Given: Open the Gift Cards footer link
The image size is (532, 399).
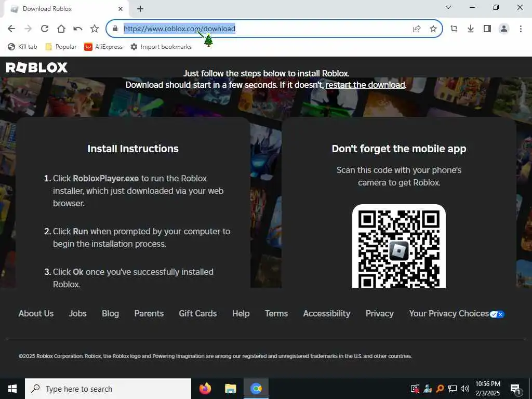Looking at the screenshot, I should (198, 313).
